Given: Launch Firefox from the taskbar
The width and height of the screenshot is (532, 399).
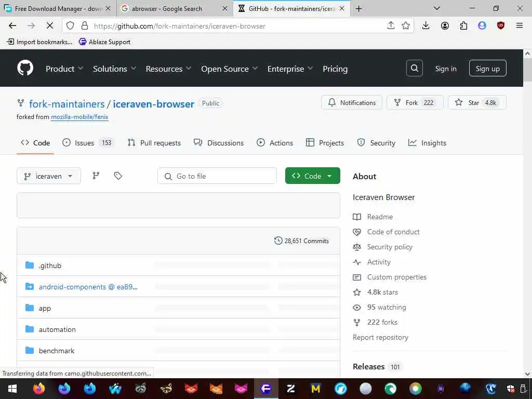Looking at the screenshot, I should (x=38, y=389).
